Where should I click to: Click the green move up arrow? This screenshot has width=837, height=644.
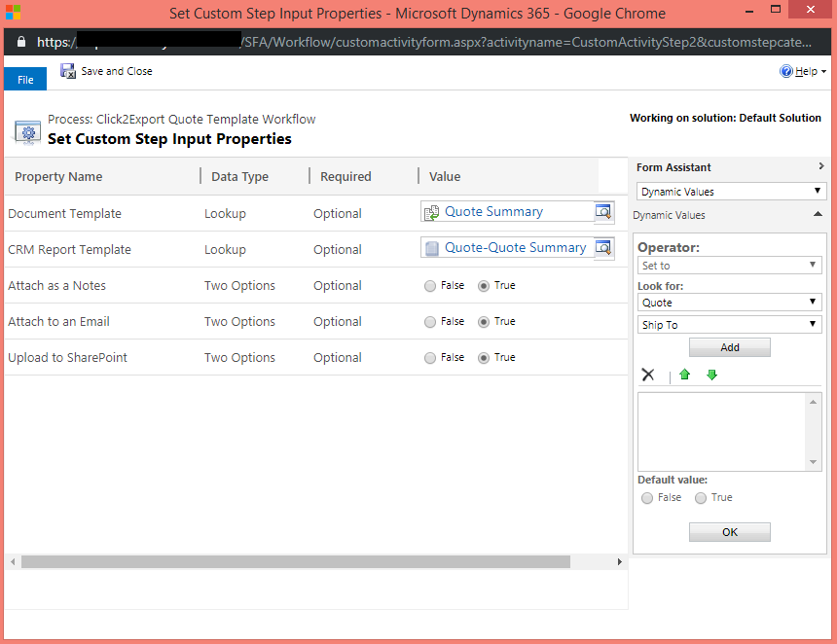pos(684,376)
